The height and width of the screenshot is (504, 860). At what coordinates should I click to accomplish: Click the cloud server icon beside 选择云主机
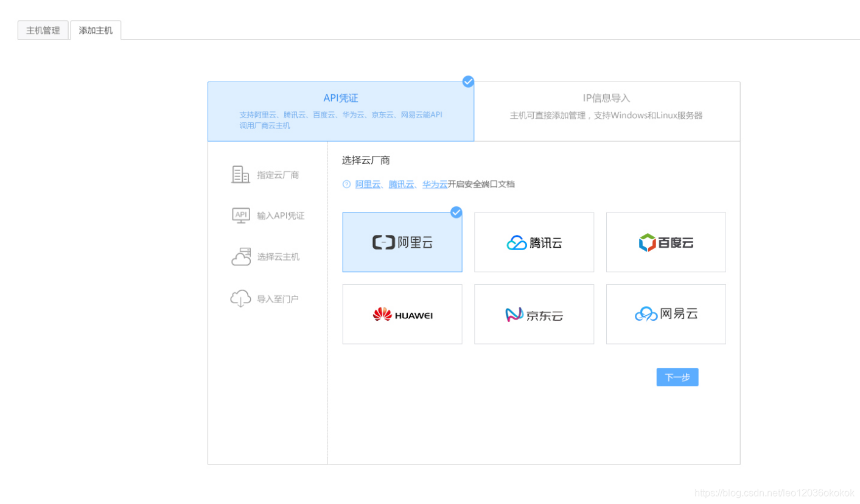[x=241, y=256]
